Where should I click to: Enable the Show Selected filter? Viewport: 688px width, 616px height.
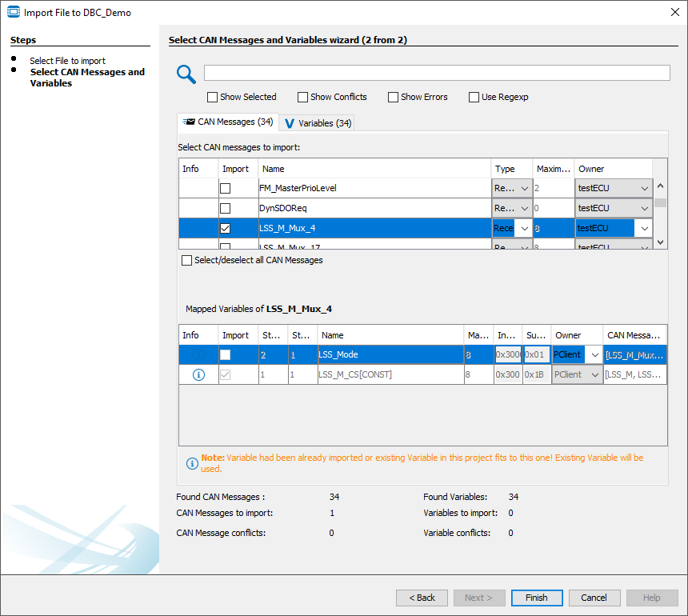[x=212, y=97]
